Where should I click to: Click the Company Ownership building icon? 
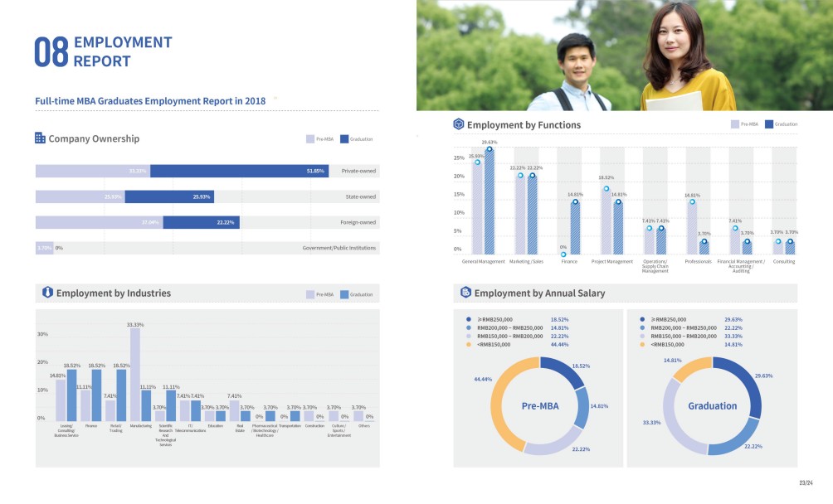click(40, 138)
